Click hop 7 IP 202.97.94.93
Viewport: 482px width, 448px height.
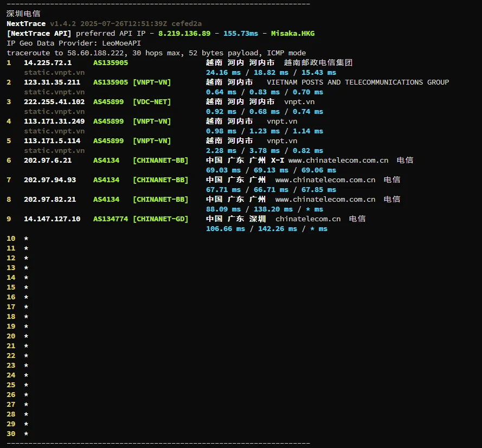tap(50, 180)
